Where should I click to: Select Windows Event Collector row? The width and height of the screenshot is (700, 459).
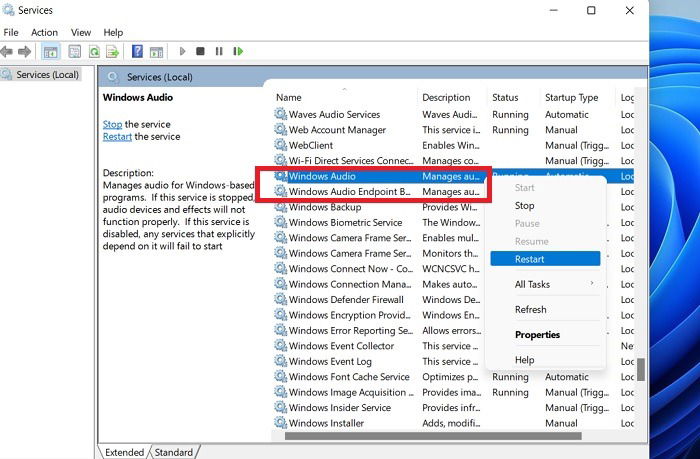[453, 346]
